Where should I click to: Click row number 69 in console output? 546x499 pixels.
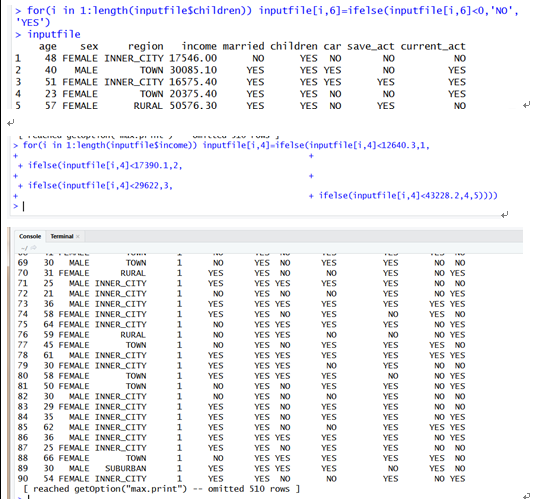click(x=23, y=263)
